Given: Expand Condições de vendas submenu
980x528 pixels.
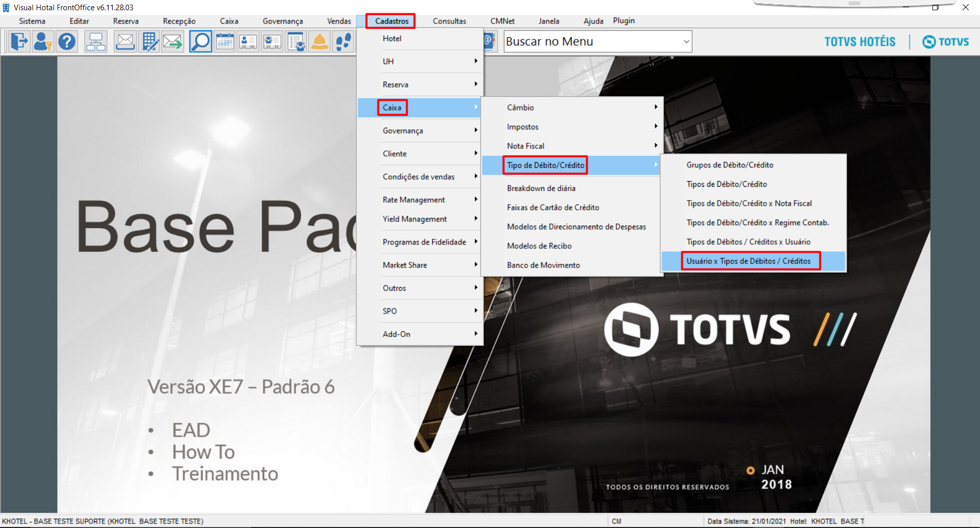Looking at the screenshot, I should 420,177.
